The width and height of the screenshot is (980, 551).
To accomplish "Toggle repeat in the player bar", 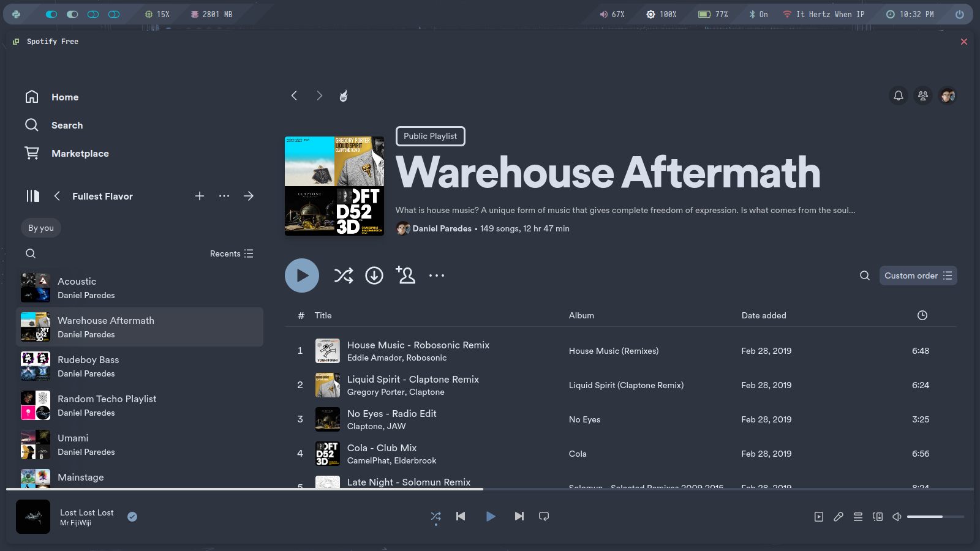I will pos(543,516).
